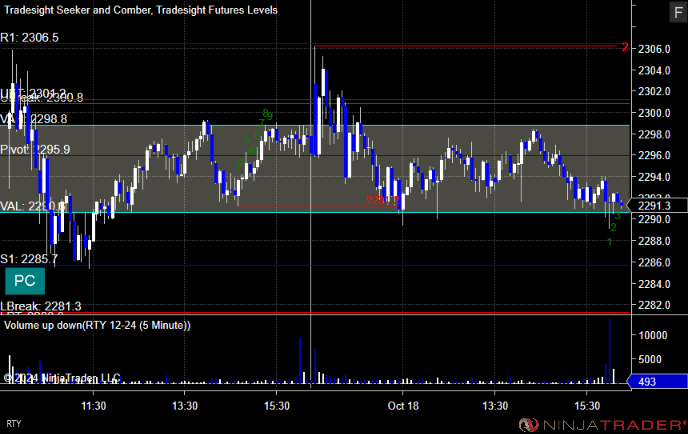This screenshot has height=434, width=688.
Task: Click the 11:30 time axis label
Action: 93,406
